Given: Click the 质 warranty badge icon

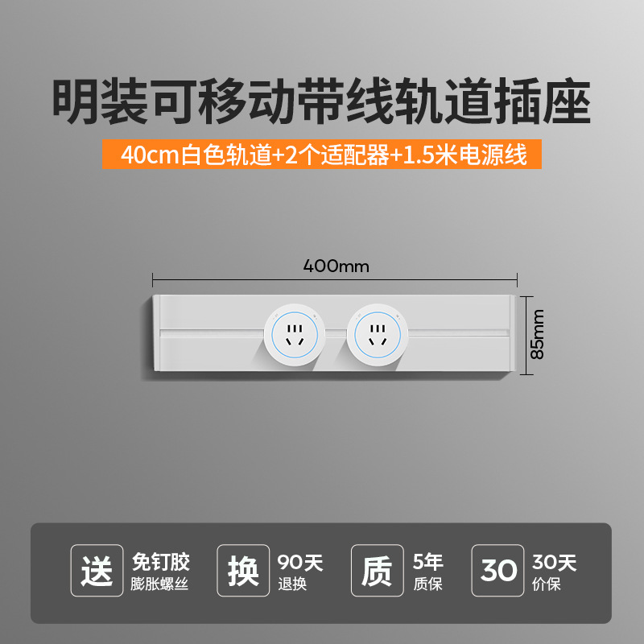Looking at the screenshot, I should (x=377, y=571).
